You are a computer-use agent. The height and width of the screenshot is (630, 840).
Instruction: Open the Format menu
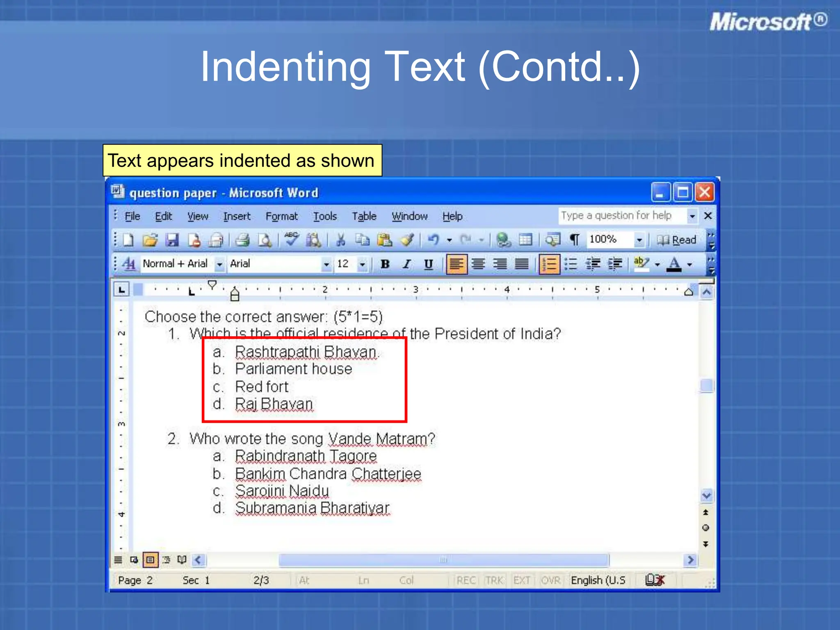point(281,216)
